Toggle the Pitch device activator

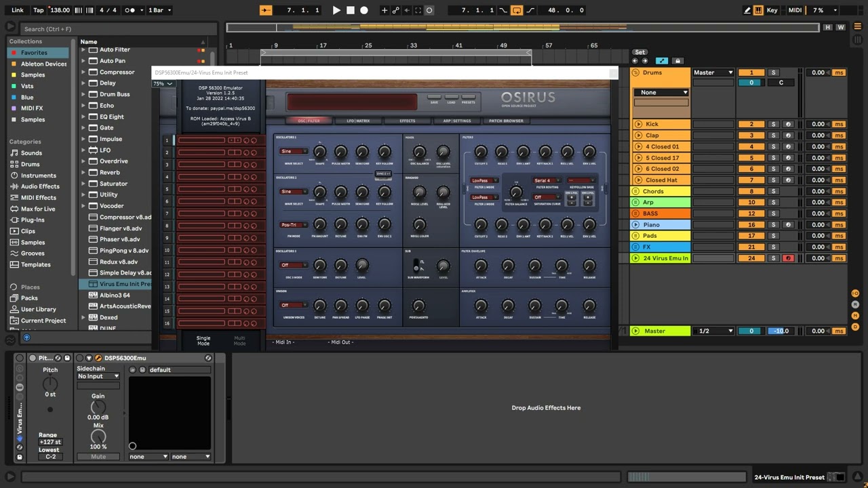(x=32, y=358)
